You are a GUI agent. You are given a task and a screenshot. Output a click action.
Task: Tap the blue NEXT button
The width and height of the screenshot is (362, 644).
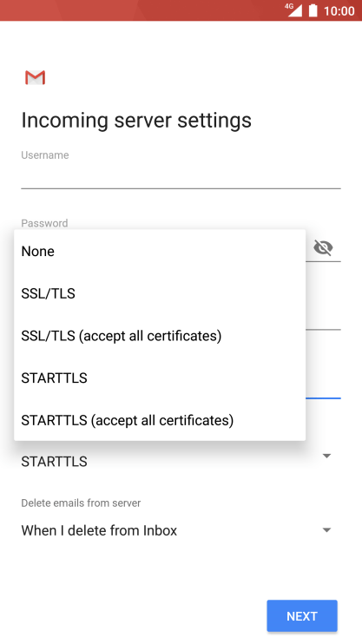pyautogui.click(x=302, y=615)
